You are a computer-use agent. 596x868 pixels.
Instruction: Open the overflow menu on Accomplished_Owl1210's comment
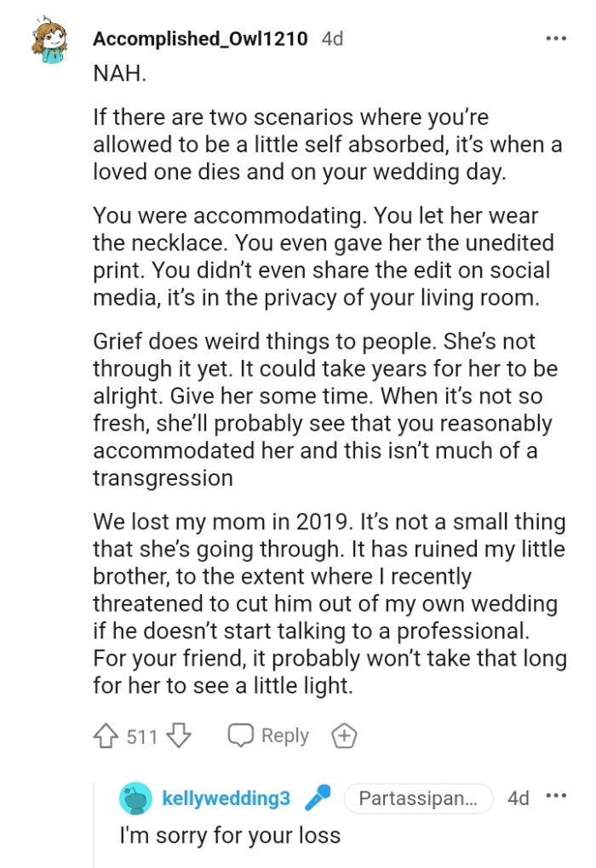(555, 37)
